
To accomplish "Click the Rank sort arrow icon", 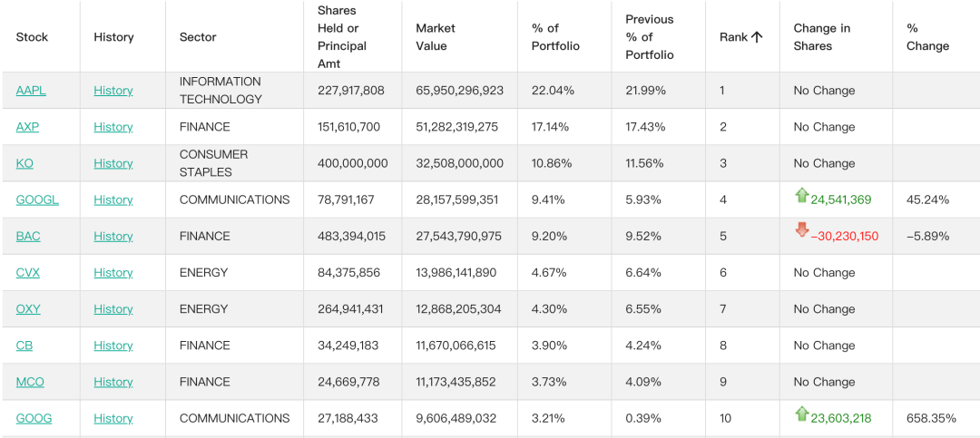I will point(757,37).
